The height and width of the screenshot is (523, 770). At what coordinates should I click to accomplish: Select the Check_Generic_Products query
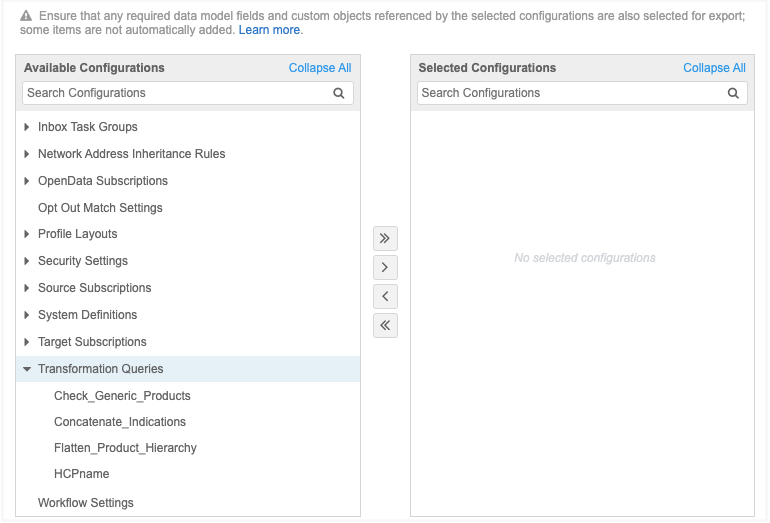[122, 396]
